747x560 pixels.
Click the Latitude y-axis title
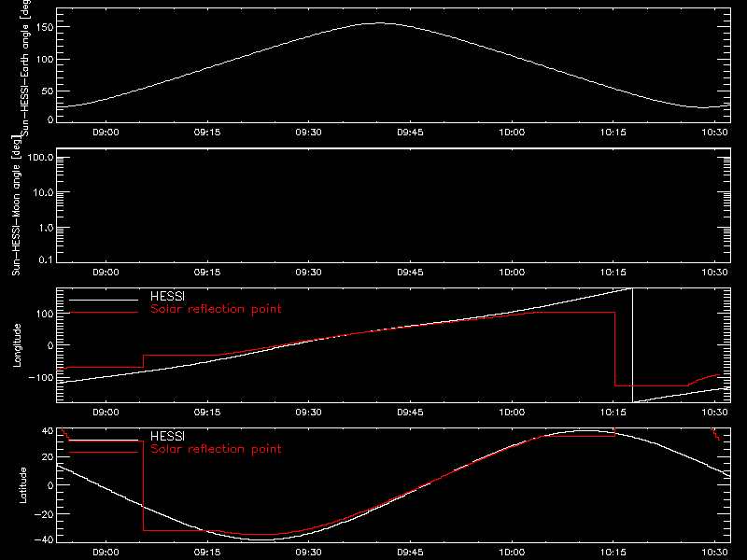(22, 484)
